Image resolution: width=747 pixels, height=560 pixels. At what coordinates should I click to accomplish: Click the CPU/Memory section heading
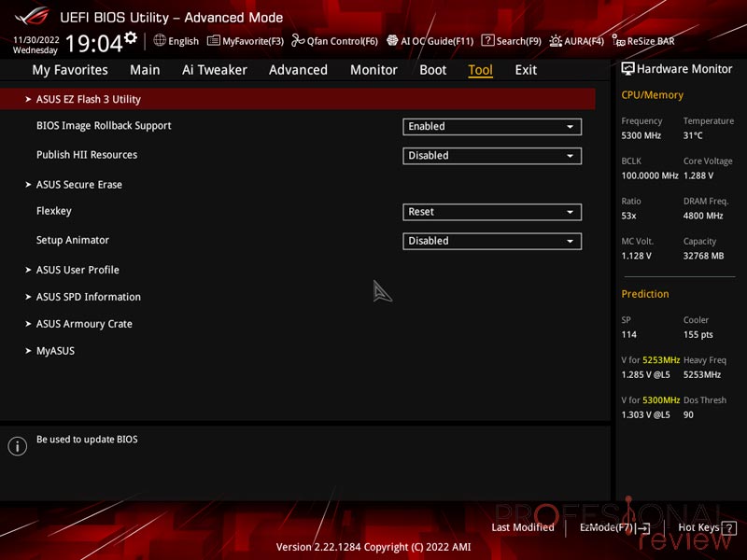(652, 95)
